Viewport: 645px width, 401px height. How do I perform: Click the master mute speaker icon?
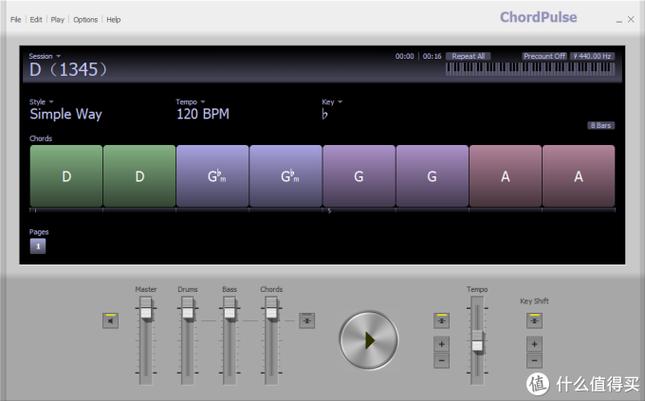point(110,320)
